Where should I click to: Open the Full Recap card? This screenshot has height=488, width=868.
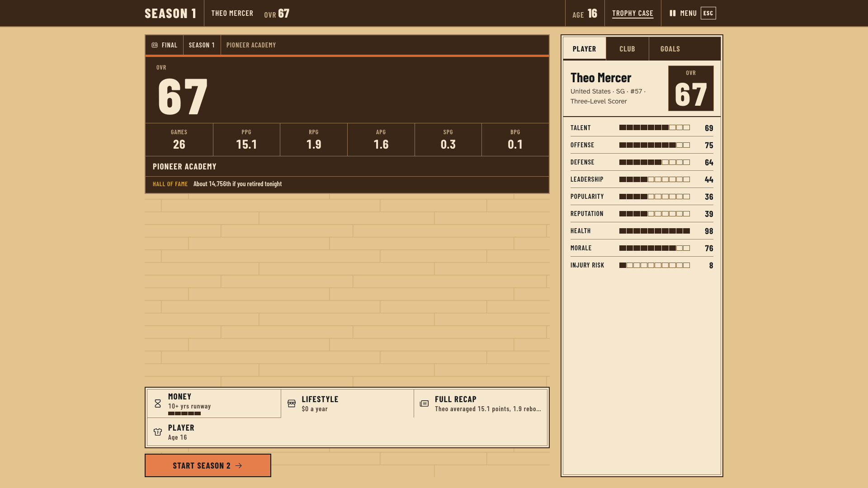coord(481,404)
